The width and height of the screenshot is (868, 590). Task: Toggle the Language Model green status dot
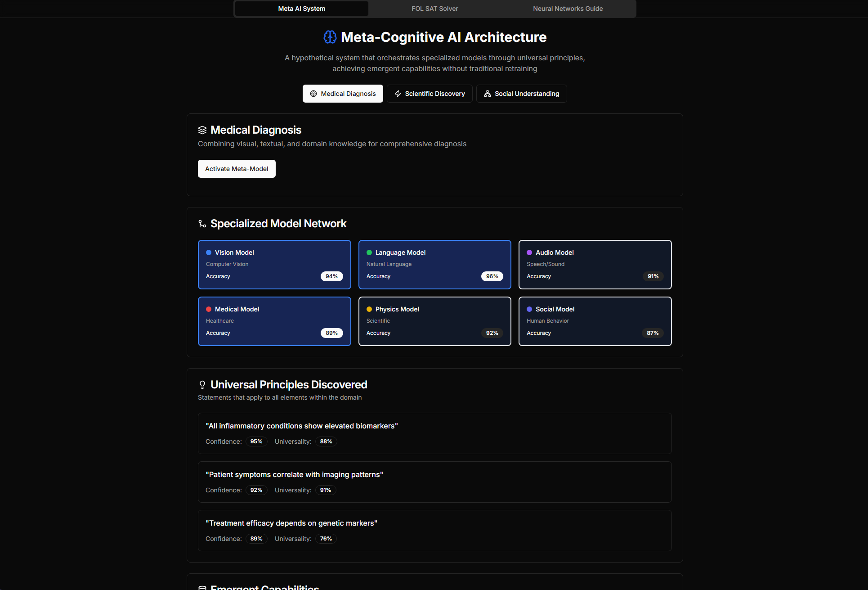369,252
